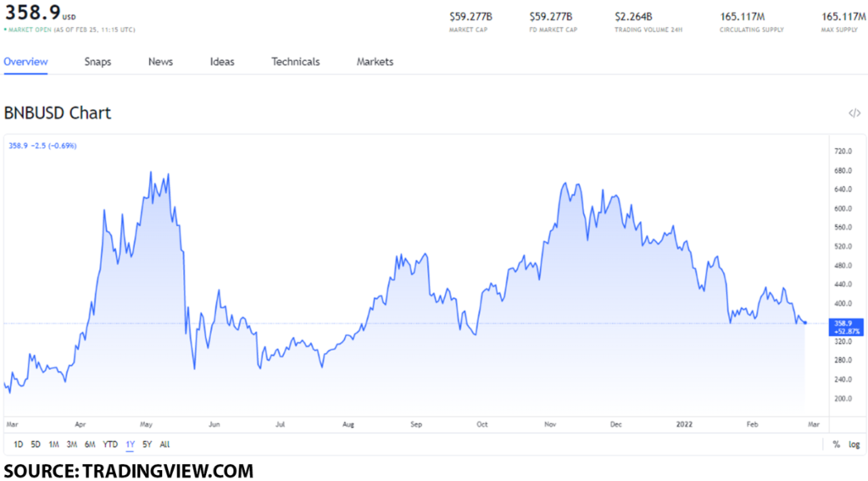Viewport: 868px width, 481px height.
Task: Click the $59.277B FD Market Cap value
Action: pyautogui.click(x=551, y=17)
